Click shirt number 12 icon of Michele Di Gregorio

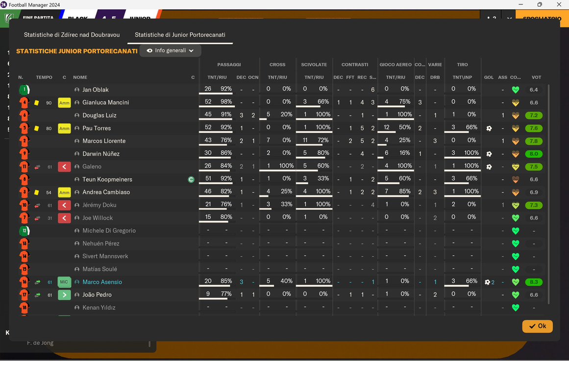click(25, 231)
